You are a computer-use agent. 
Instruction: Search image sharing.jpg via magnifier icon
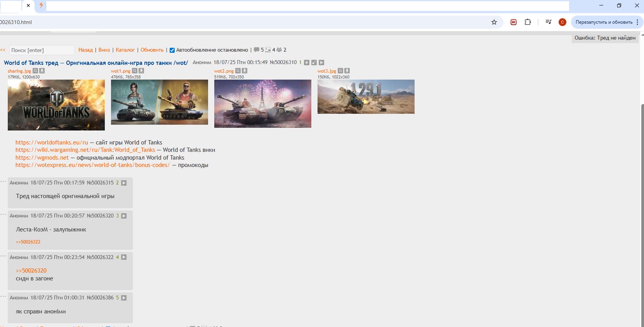(35, 71)
